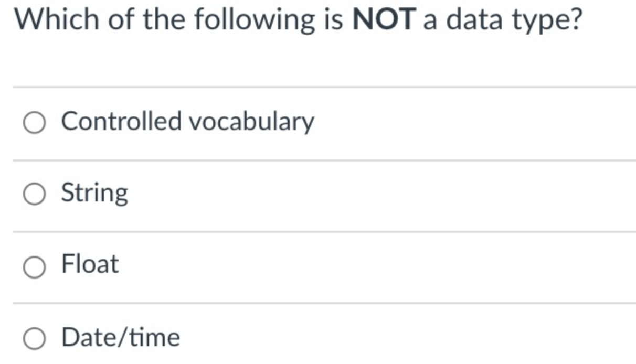Image resolution: width=636 pixels, height=364 pixels.
Task: Click the "Controlled vocabulary" answer label
Action: click(x=188, y=122)
